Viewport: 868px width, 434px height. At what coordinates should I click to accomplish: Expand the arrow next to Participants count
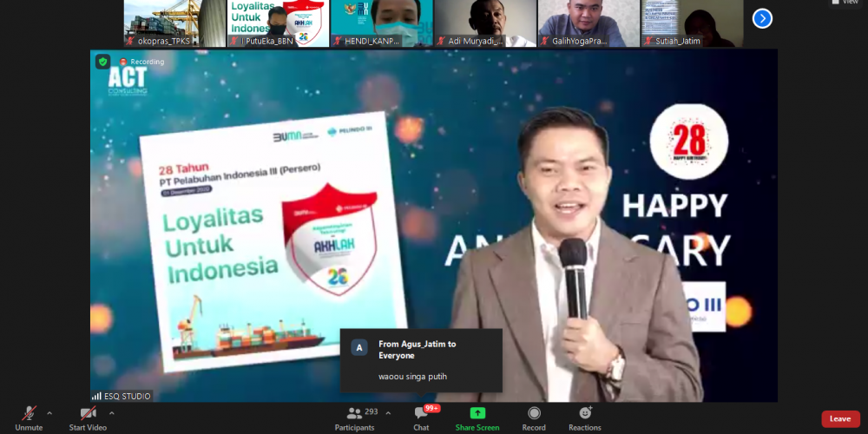tap(388, 413)
